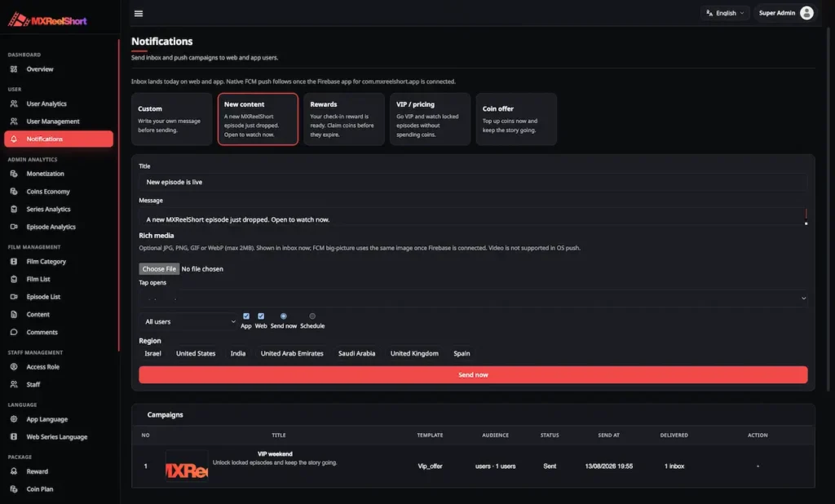Toggle the Israel region chip
Image resolution: width=835 pixels, height=504 pixels.
pos(152,353)
